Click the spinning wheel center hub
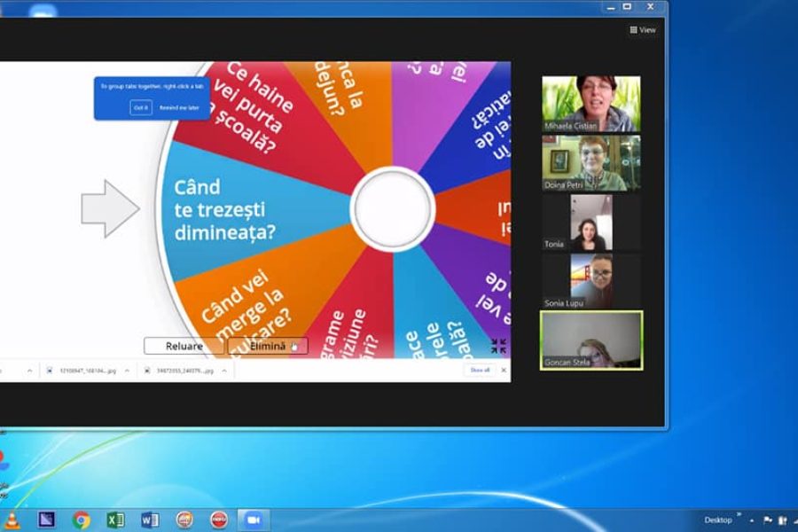Viewport: 798px width, 532px height. 392,208
